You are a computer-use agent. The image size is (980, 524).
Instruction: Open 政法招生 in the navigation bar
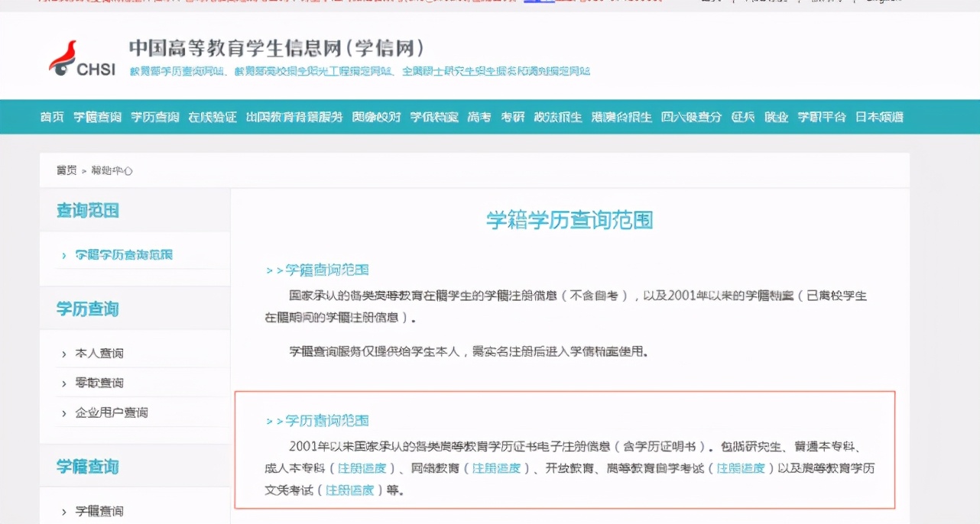558,118
